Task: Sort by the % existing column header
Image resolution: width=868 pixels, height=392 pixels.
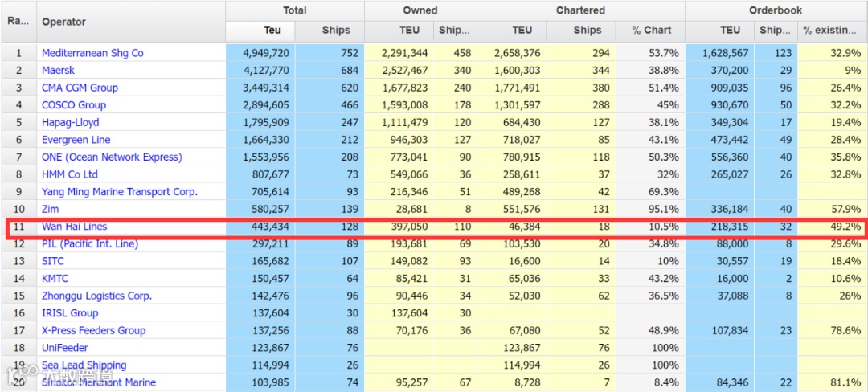Action: [x=832, y=31]
